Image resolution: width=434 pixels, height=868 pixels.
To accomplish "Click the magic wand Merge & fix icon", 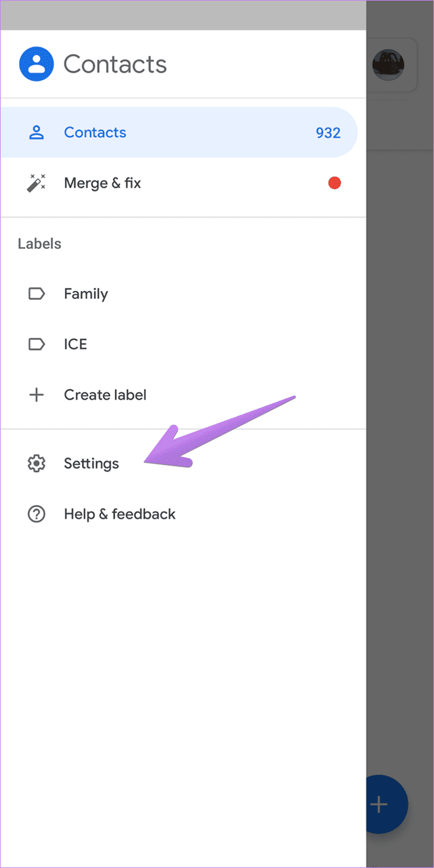I will (37, 183).
